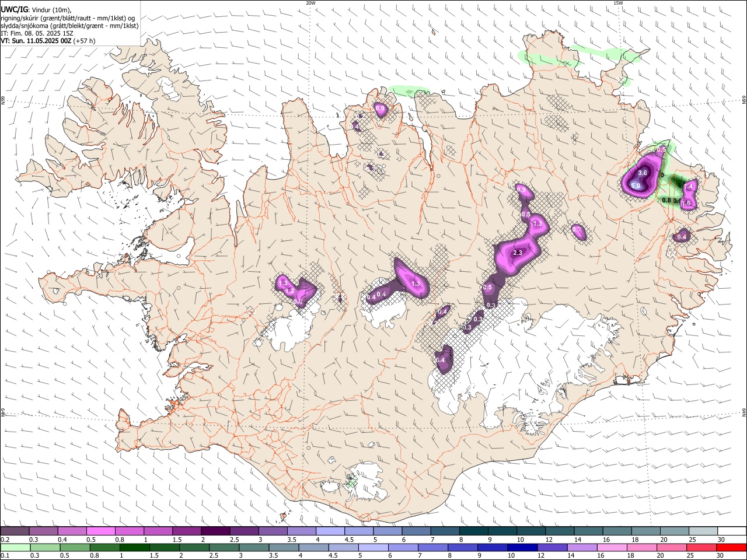The height and width of the screenshot is (560, 747).
Task: Click upper legend swatch between 1 and 1.5
Action: click(158, 531)
